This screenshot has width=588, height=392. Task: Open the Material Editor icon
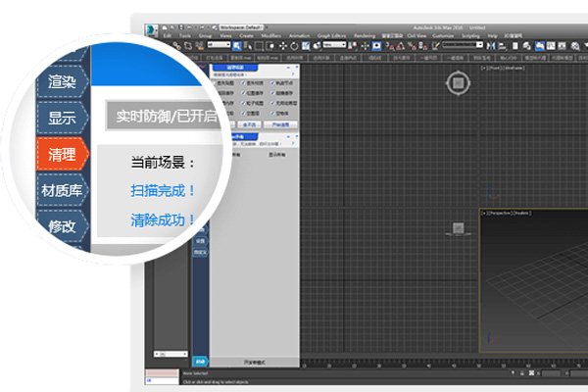(575, 45)
